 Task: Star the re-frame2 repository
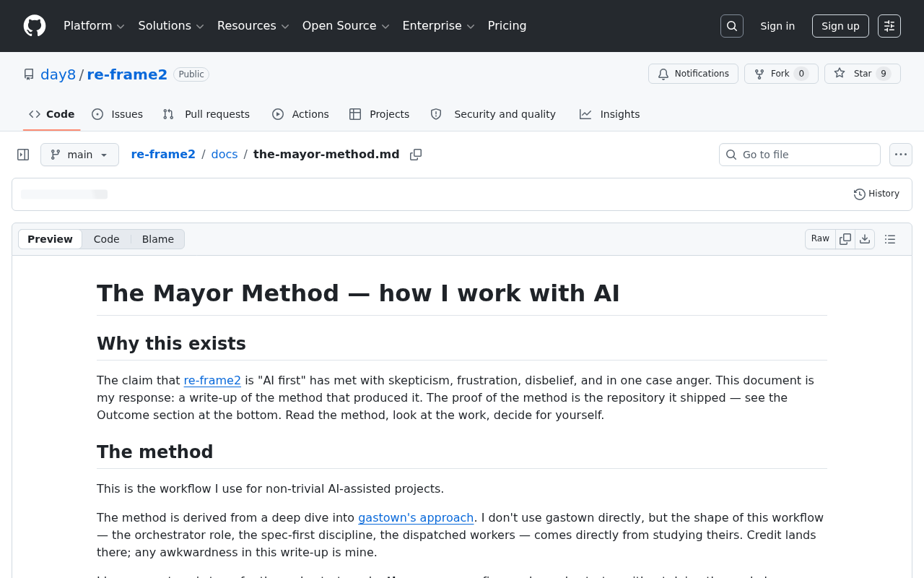[862, 74]
